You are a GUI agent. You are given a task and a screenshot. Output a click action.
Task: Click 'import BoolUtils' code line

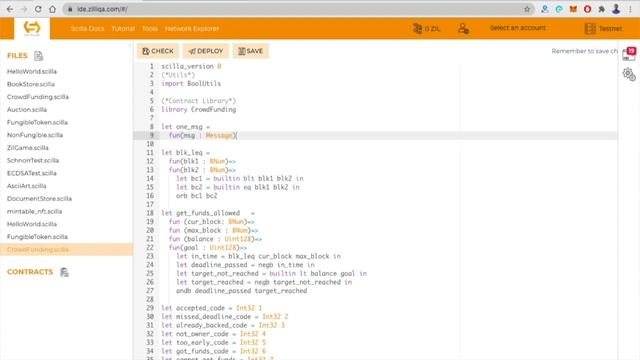[x=191, y=83]
